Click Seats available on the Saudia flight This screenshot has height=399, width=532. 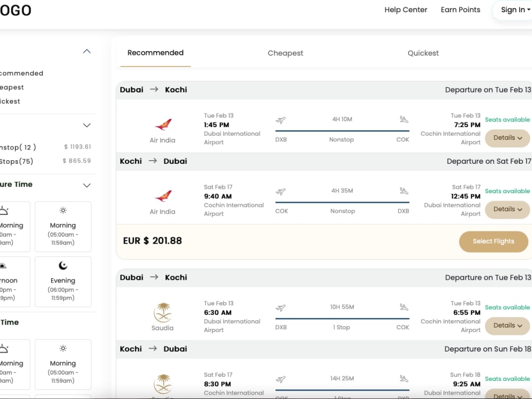(x=507, y=307)
